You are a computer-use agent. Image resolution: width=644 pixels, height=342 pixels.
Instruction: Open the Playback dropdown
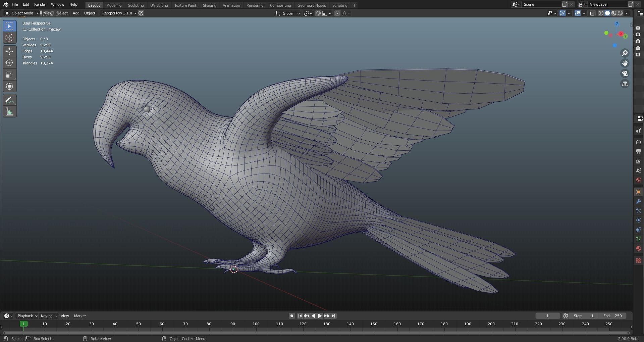(27, 316)
